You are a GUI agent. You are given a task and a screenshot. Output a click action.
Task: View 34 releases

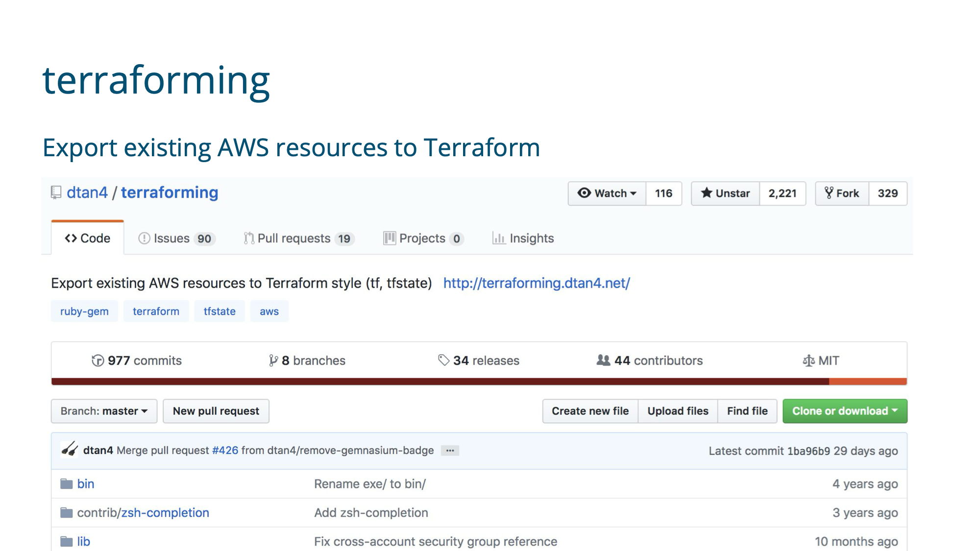click(x=479, y=361)
